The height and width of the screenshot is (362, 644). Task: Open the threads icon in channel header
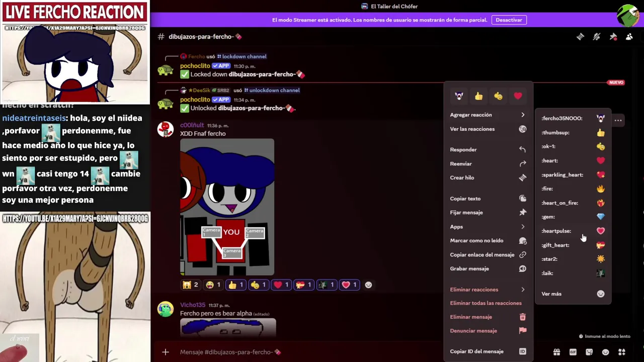580,37
